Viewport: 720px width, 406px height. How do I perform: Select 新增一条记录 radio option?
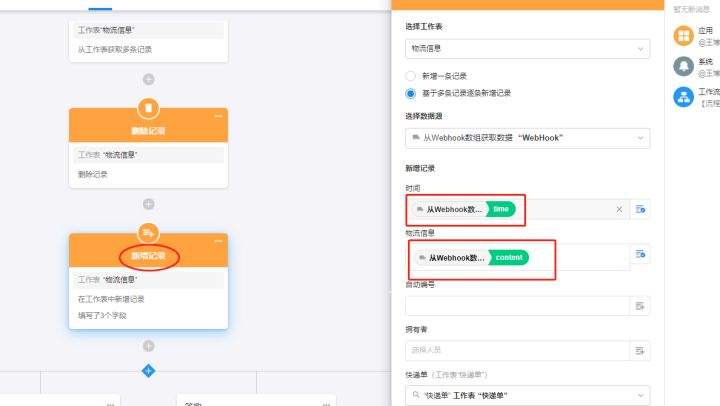coord(411,76)
